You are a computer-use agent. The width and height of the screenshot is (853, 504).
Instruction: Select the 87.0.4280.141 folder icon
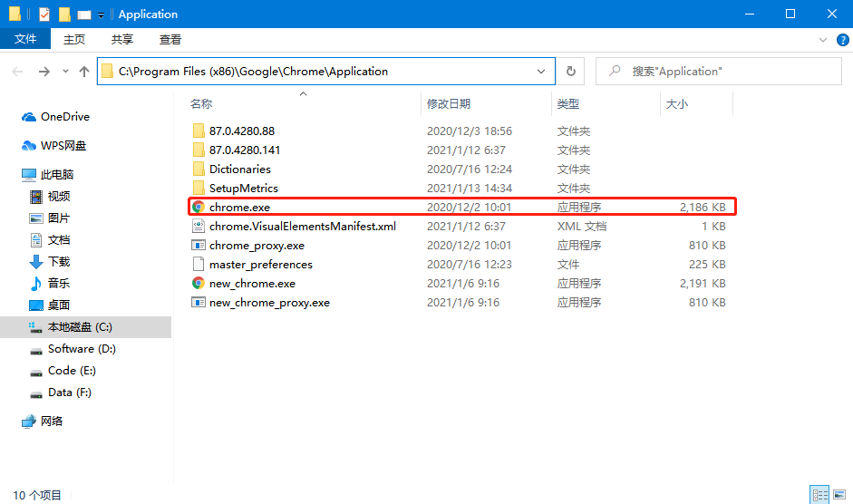tap(199, 150)
